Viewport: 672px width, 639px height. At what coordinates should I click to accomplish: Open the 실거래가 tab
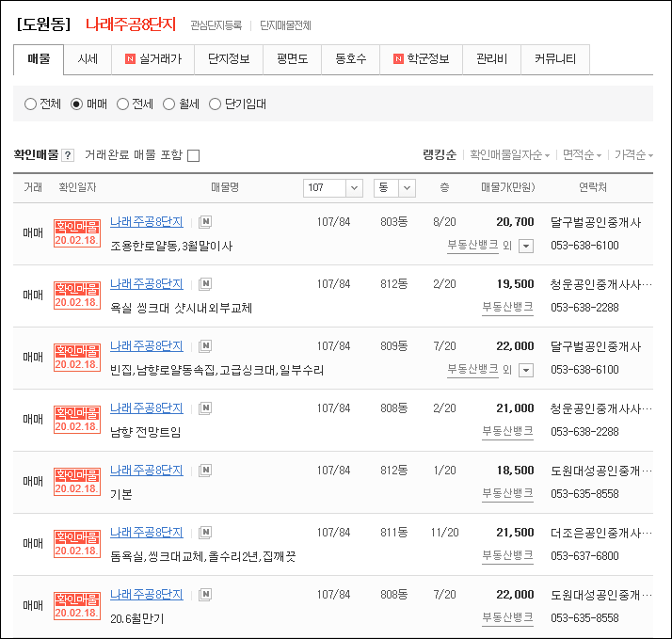[153, 59]
